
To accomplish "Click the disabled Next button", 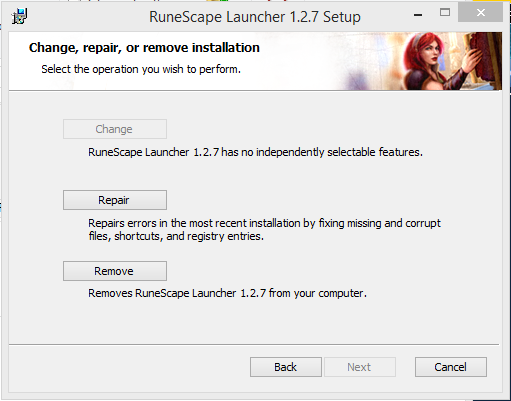I will point(360,367).
